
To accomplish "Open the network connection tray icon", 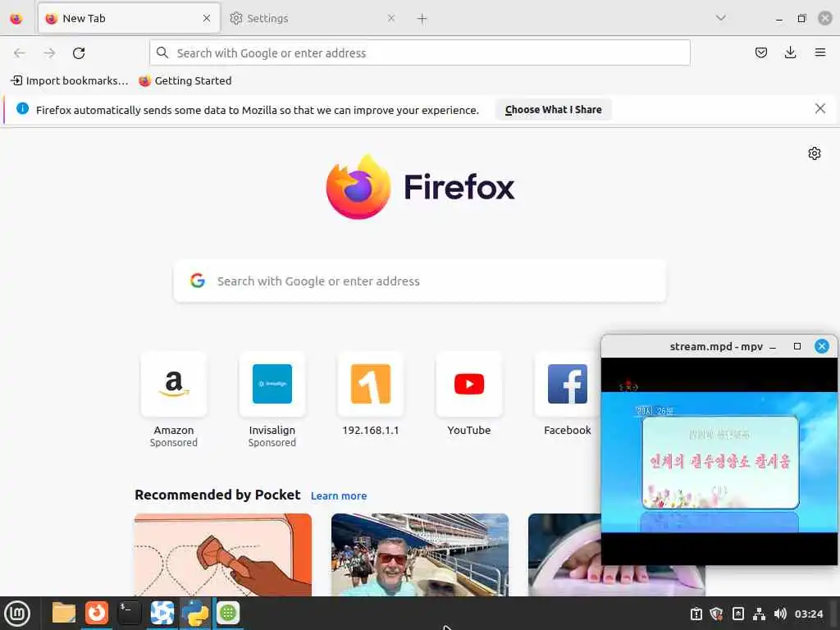I will pyautogui.click(x=759, y=614).
